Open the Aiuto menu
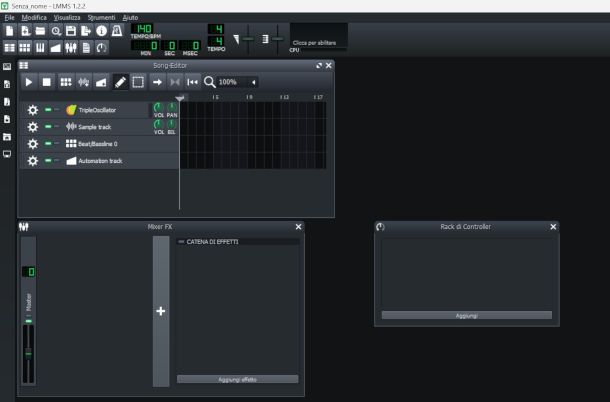This screenshot has width=610, height=402. [x=130, y=18]
